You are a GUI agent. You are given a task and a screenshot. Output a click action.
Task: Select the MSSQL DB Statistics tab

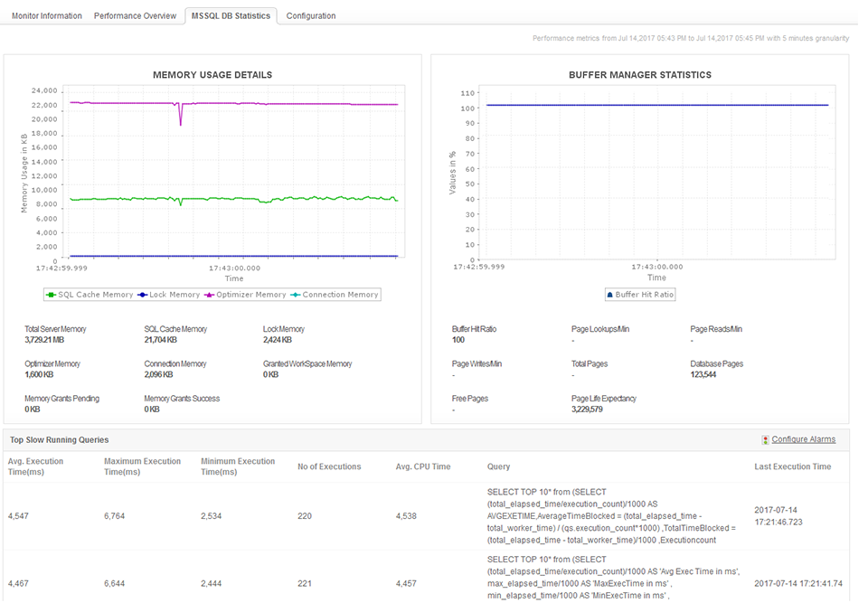(231, 15)
